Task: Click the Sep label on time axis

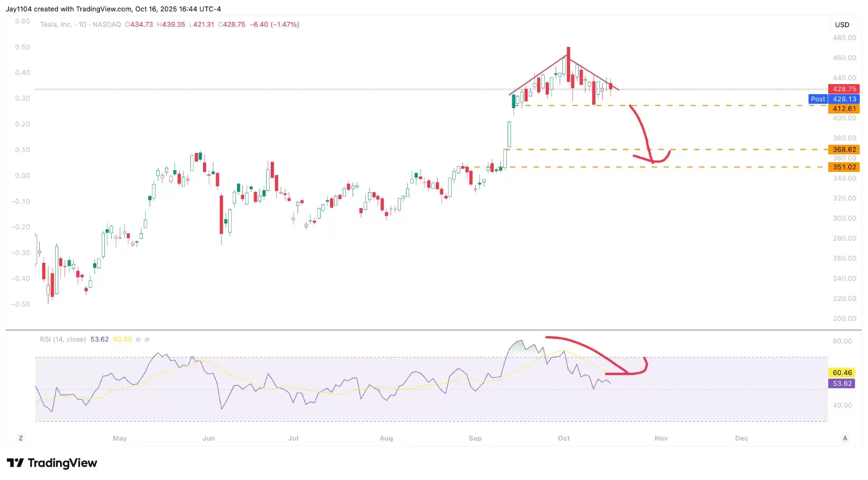Action: (x=475, y=438)
